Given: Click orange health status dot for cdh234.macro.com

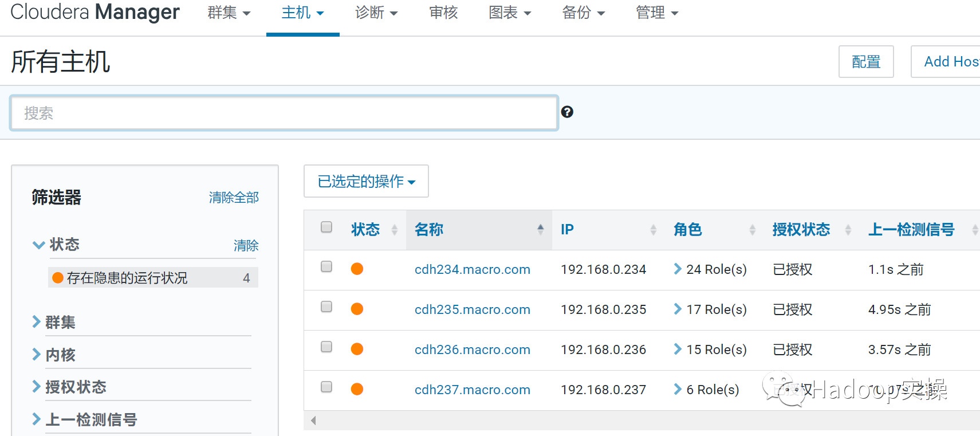Looking at the screenshot, I should (x=357, y=269).
